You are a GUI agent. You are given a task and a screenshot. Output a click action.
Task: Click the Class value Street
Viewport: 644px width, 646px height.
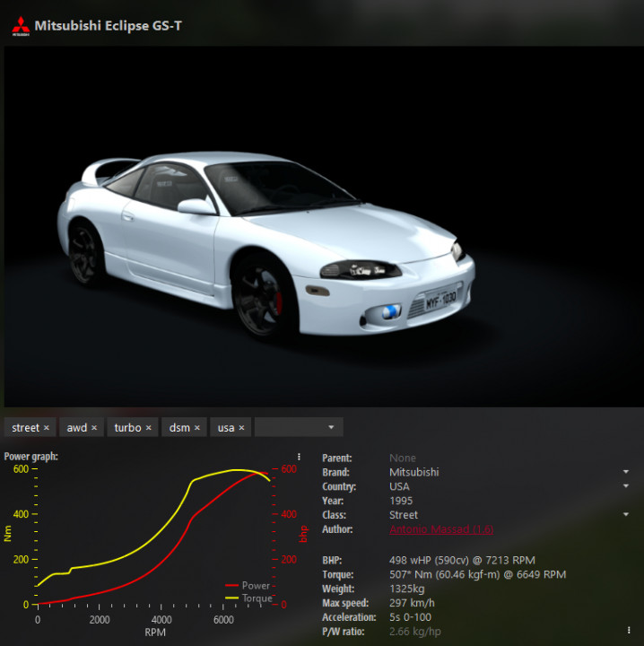click(404, 515)
